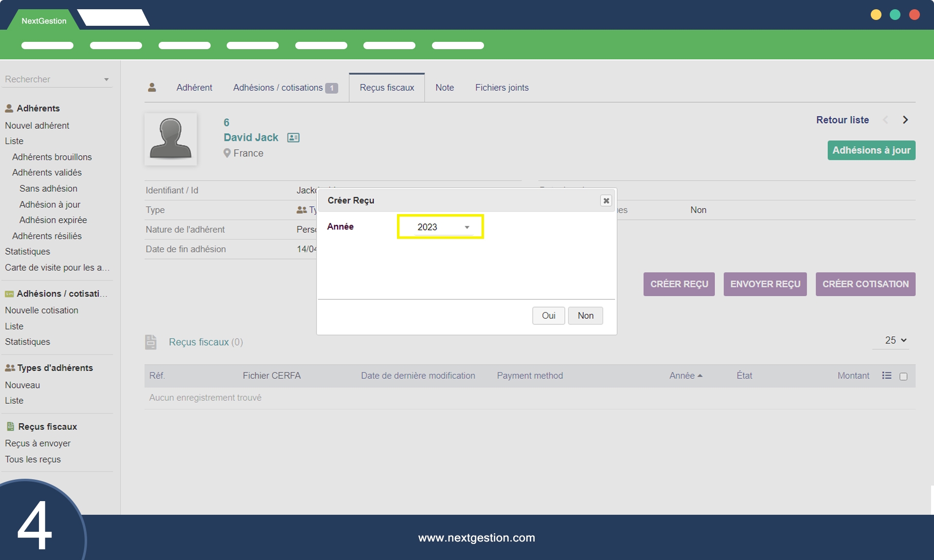The height and width of the screenshot is (560, 934).
Task: Close the Créer Reçu dialog with X
Action: [x=606, y=200]
